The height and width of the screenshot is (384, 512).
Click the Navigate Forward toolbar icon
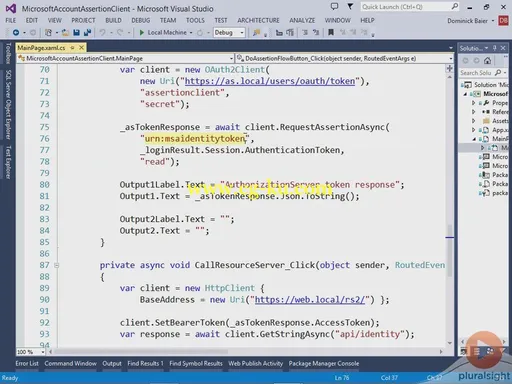(x=33, y=33)
